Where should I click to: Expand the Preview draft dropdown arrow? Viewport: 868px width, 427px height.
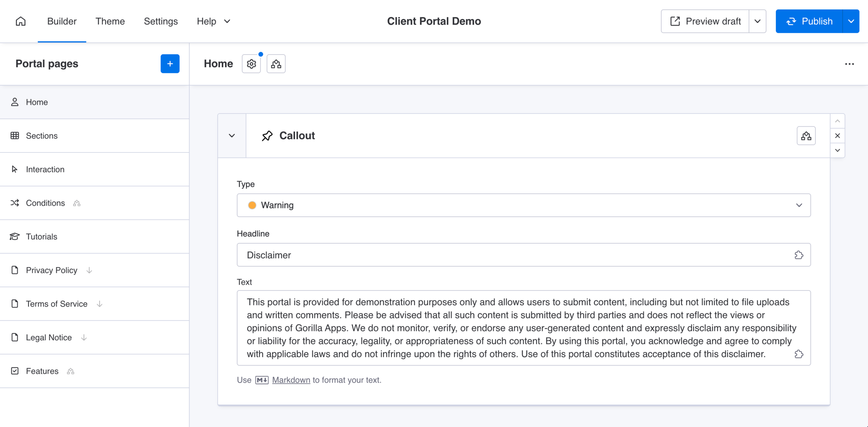(757, 21)
